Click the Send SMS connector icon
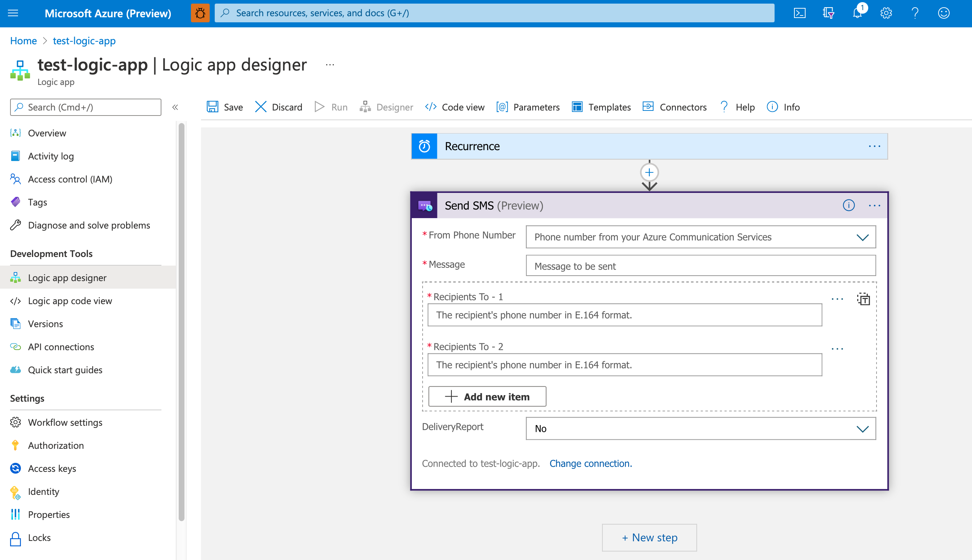 pos(425,206)
